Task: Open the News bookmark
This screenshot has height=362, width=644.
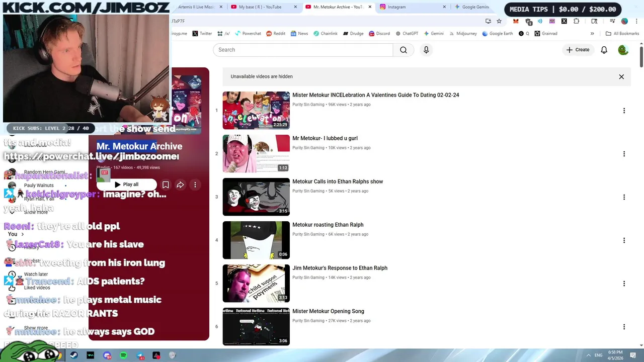Action: click(x=299, y=34)
